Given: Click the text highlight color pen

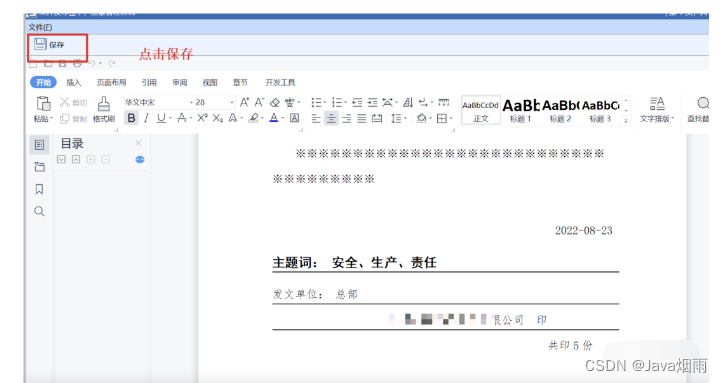Looking at the screenshot, I should pyautogui.click(x=253, y=118).
